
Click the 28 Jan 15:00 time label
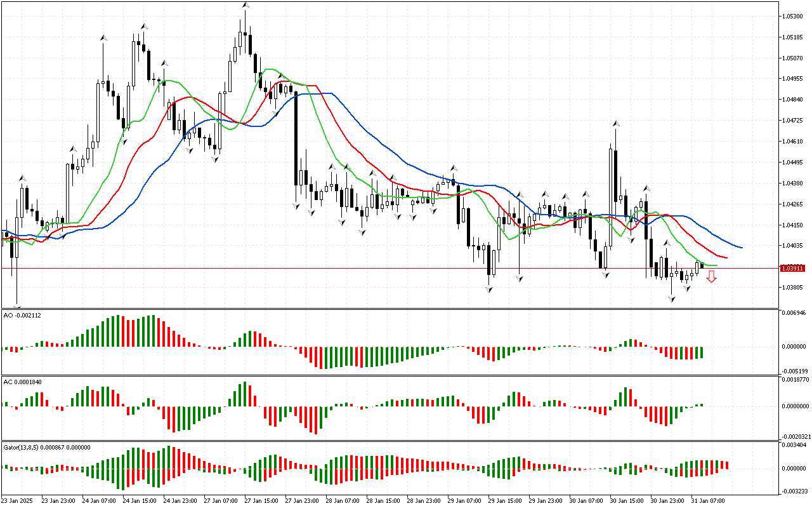click(383, 500)
